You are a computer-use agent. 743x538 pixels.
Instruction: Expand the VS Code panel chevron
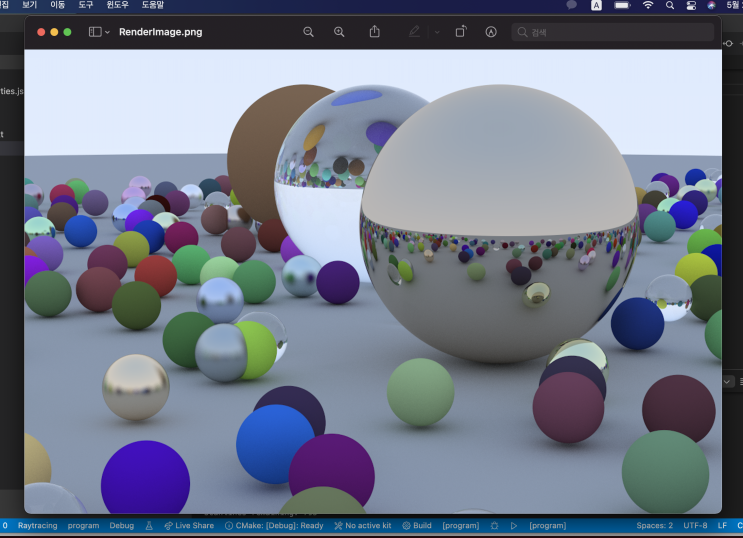tap(727, 382)
